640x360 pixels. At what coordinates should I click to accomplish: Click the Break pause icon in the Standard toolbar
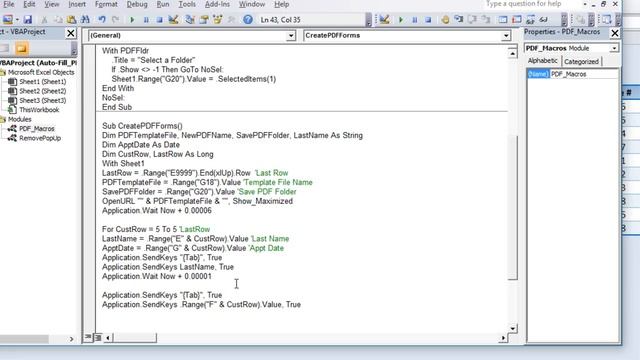point(146,19)
